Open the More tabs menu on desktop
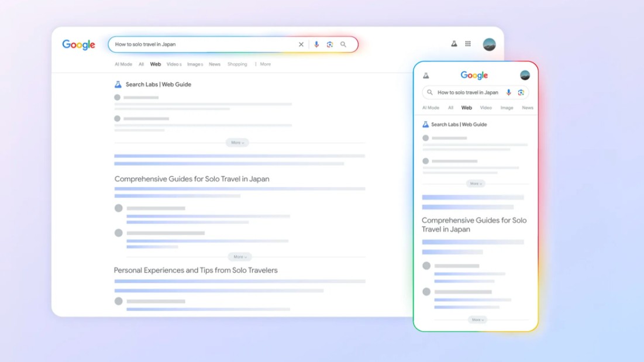644x362 pixels. pos(263,64)
